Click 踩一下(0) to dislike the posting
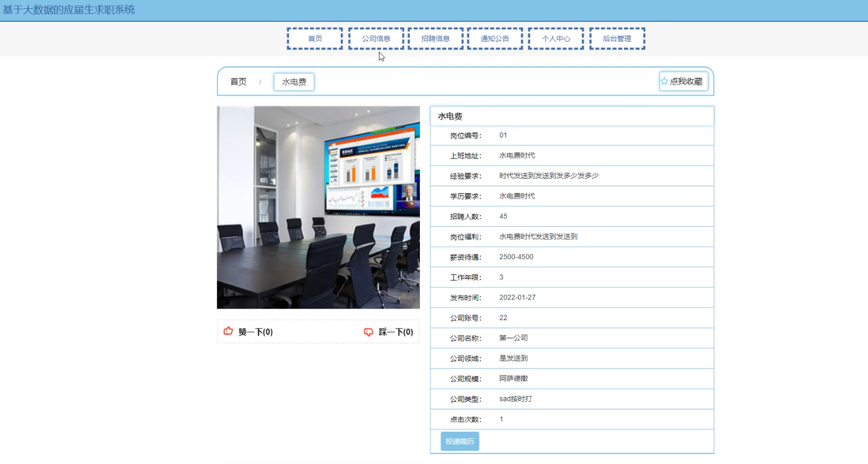Viewport: 868px width, 464px height. [394, 332]
